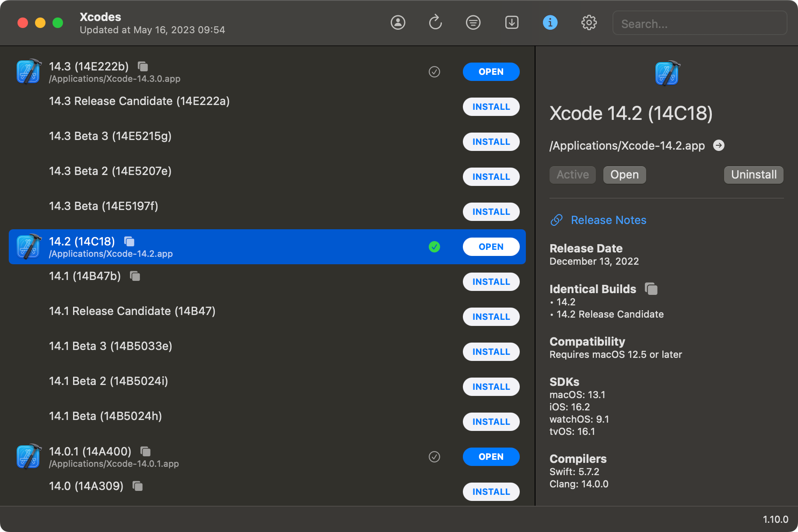
Task: Copy the 14.2 build identifier
Action: (x=129, y=241)
